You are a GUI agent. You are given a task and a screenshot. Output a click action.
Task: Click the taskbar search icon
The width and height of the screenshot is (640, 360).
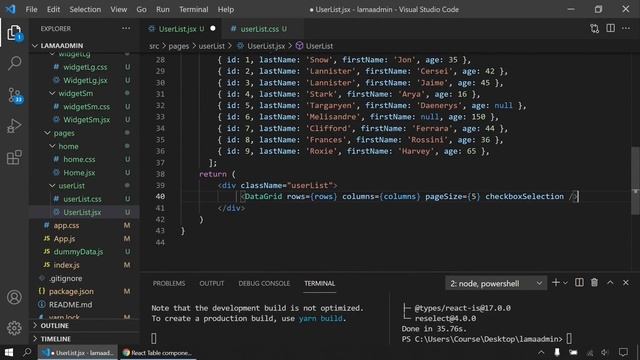click(x=27, y=352)
